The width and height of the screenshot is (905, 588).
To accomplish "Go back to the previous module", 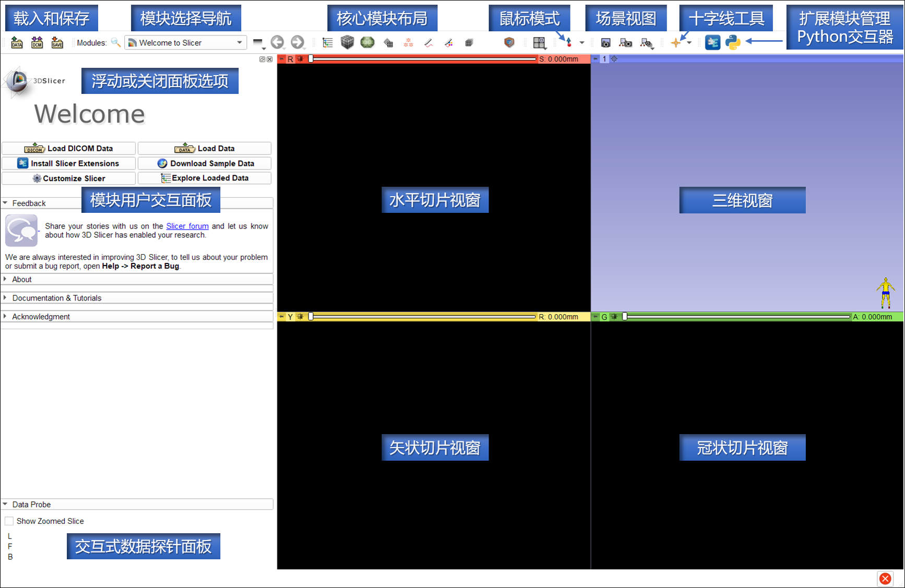I will (278, 42).
